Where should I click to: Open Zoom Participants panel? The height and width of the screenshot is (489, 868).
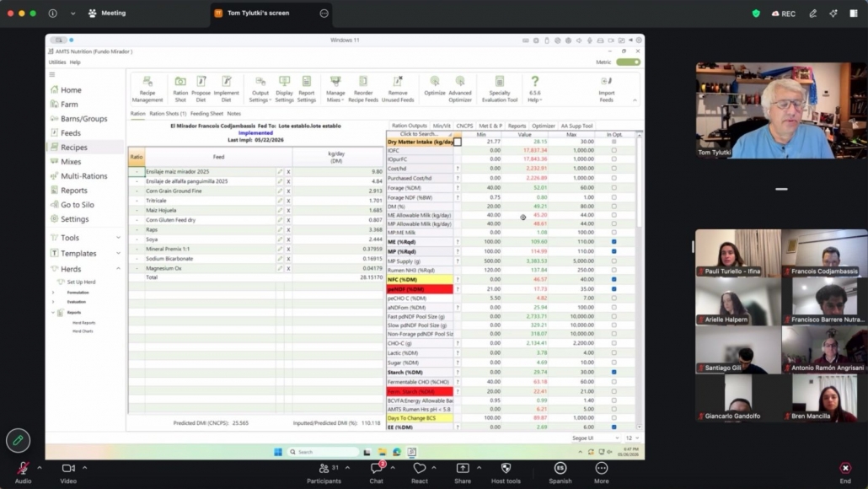coord(324,473)
